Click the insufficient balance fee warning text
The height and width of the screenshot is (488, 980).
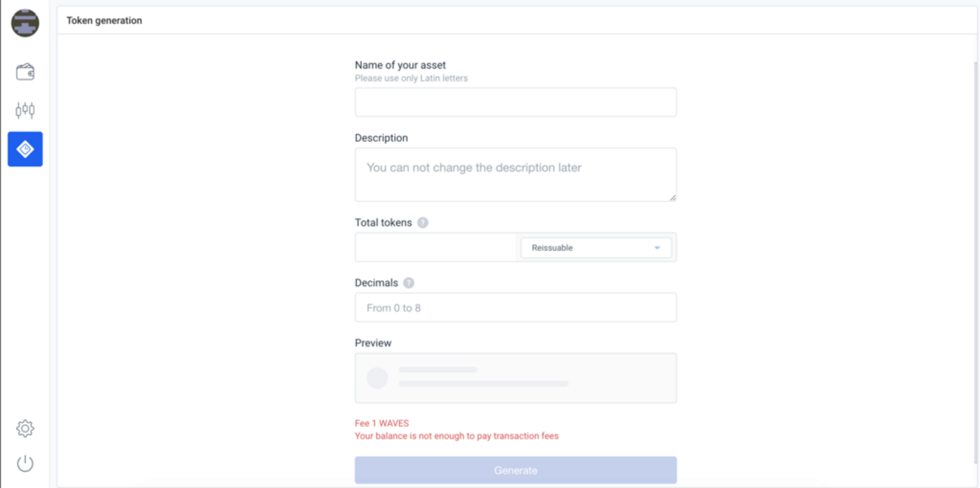point(456,436)
